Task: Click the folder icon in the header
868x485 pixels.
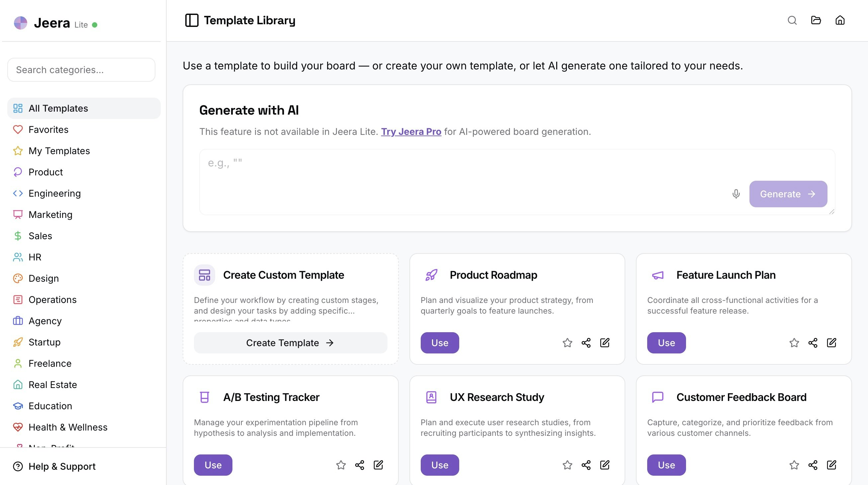Action: click(x=816, y=21)
